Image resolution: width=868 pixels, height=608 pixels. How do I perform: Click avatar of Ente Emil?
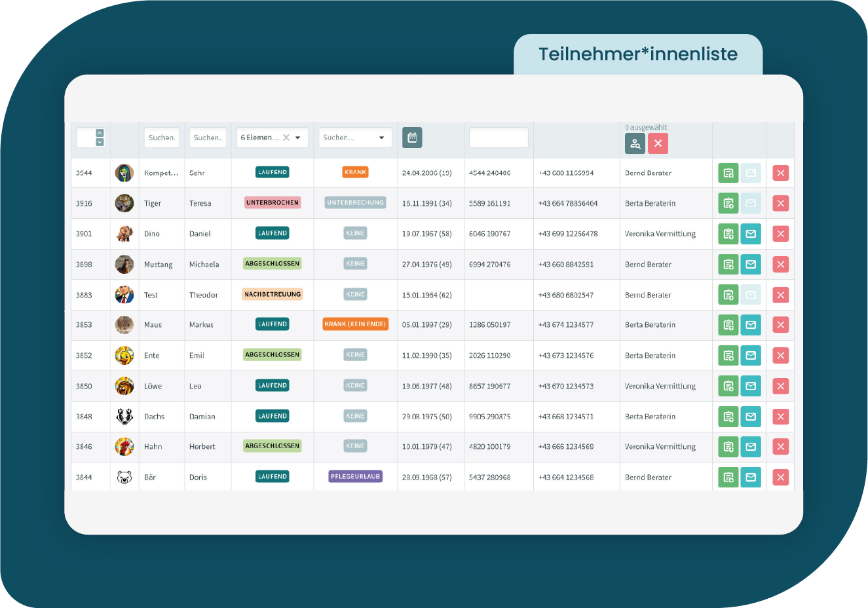point(124,356)
